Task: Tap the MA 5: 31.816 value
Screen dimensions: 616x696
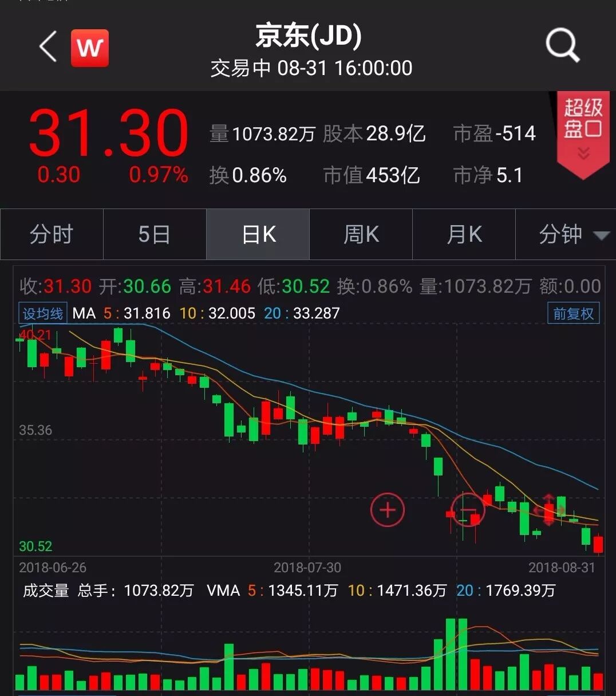Action: click(137, 313)
